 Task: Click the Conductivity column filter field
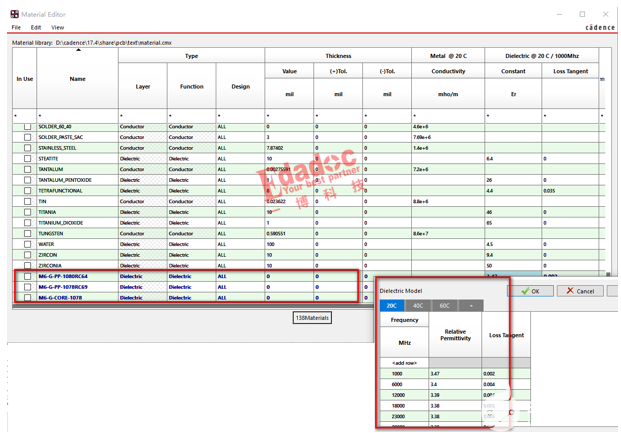(x=448, y=116)
